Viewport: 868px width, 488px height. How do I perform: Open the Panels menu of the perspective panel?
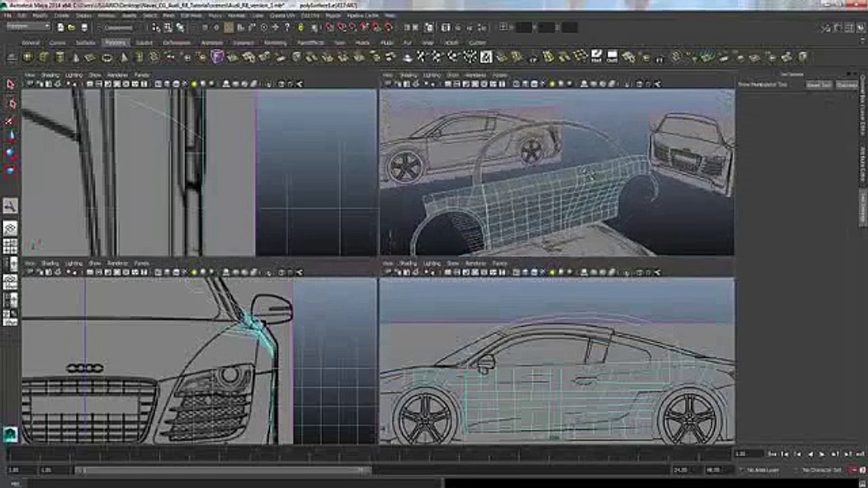pyautogui.click(x=500, y=75)
